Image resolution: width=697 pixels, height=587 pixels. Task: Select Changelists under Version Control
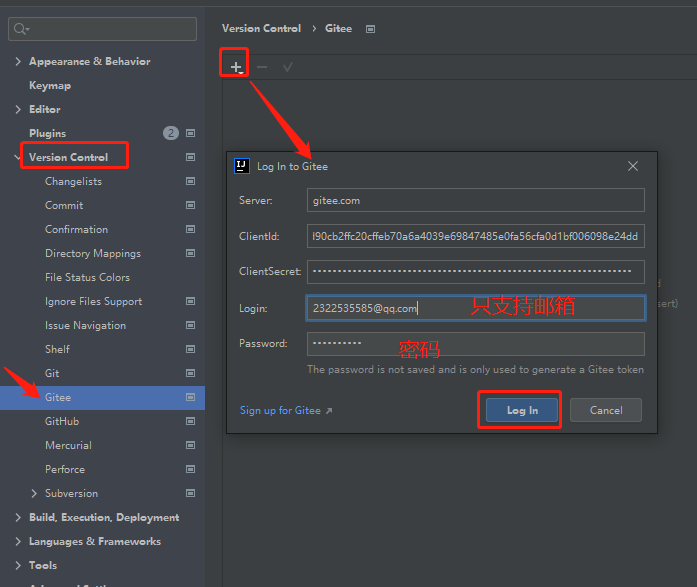(73, 181)
